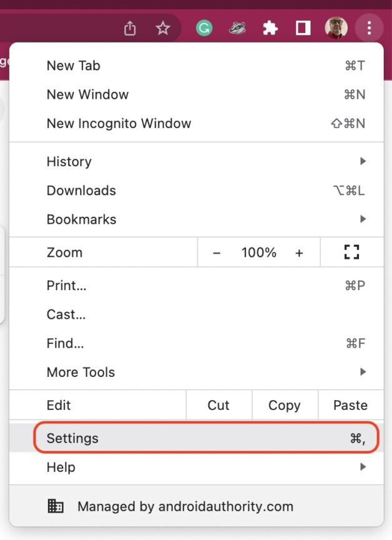Screen dimensions: 392x540
Task: Click the raccoon extension icon
Action: click(237, 28)
